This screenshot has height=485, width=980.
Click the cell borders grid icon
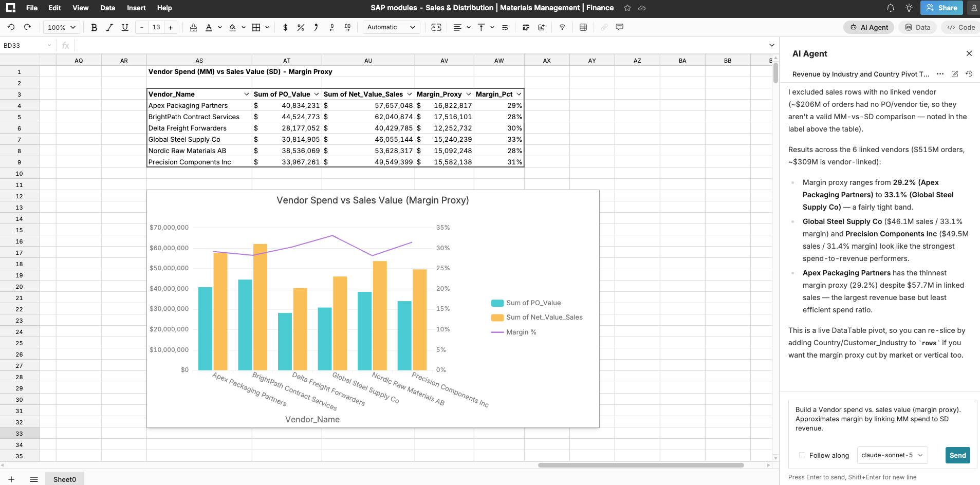pyautogui.click(x=256, y=27)
